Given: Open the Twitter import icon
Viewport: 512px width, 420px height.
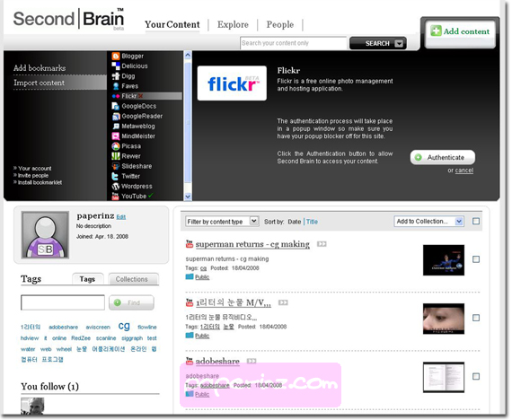Looking at the screenshot, I should [115, 176].
